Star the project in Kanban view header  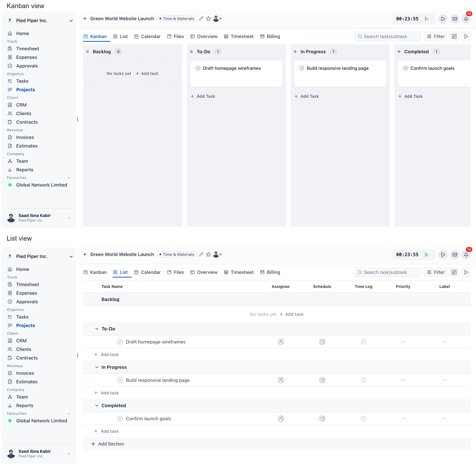pyautogui.click(x=208, y=19)
